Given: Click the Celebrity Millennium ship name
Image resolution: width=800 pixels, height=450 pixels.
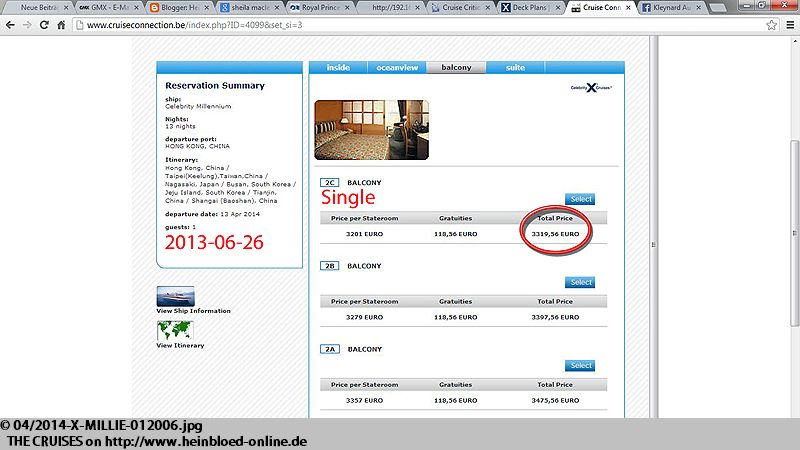Looking at the screenshot, I should 198,106.
